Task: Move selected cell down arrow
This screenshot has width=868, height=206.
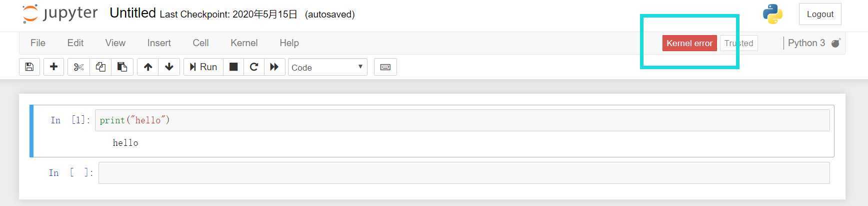Action: pyautogui.click(x=169, y=67)
